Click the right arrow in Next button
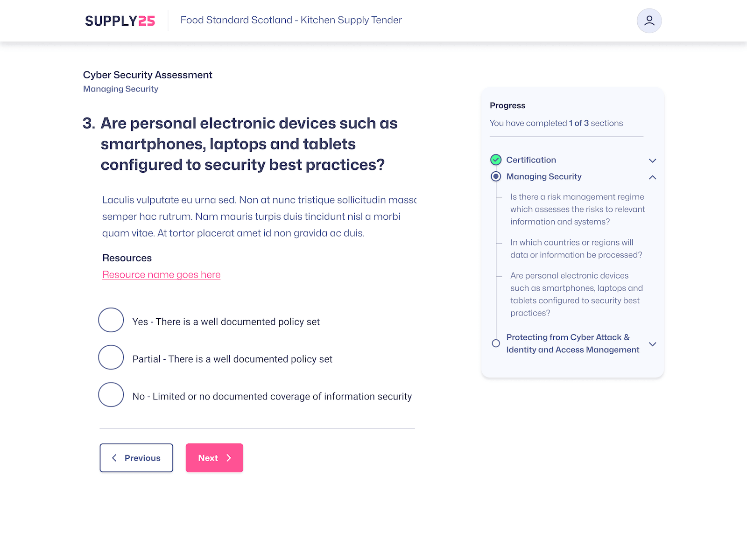The height and width of the screenshot is (560, 747). click(229, 458)
